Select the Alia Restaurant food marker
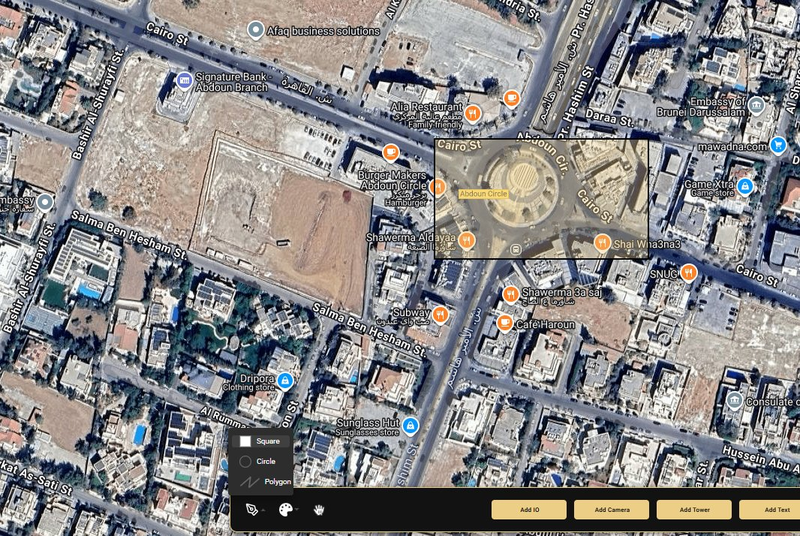 click(472, 113)
